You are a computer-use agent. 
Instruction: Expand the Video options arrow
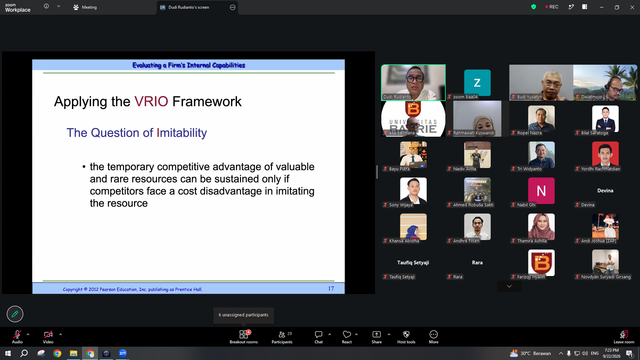coord(60,334)
